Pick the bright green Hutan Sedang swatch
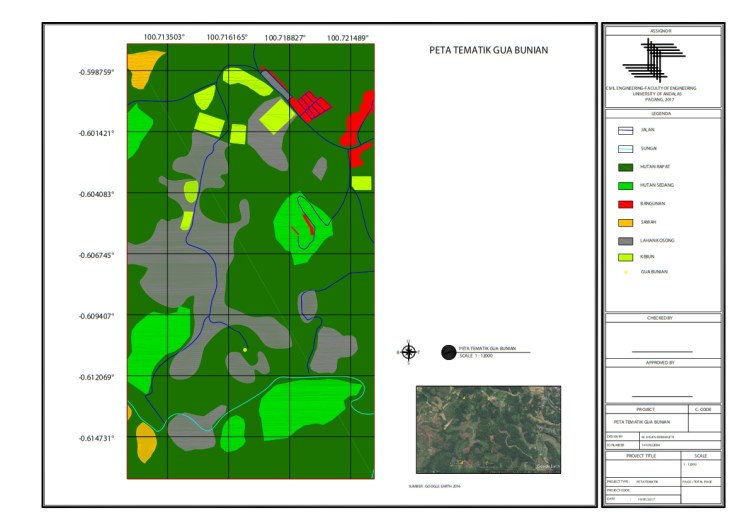The image size is (750, 530). pyautogui.click(x=624, y=184)
